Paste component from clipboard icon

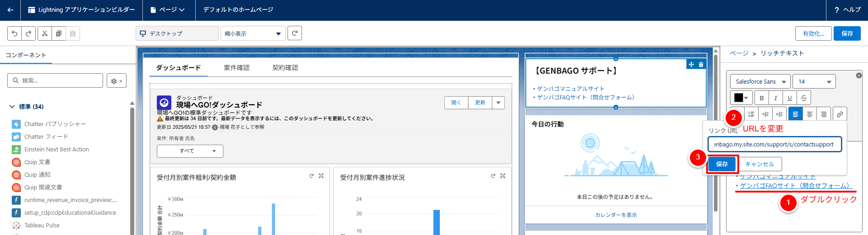click(x=73, y=33)
